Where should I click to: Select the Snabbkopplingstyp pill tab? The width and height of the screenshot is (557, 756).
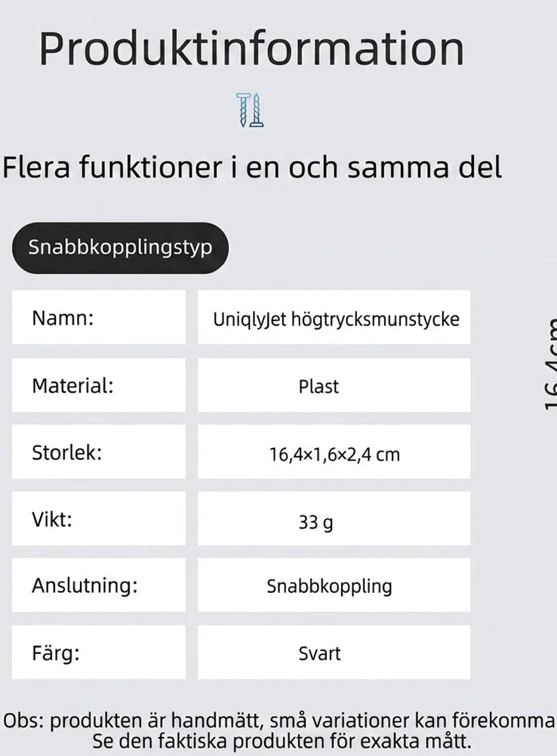120,248
